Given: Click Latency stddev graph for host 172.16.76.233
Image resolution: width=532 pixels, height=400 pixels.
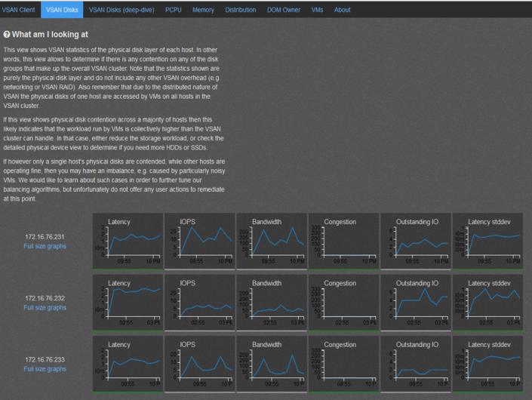Looking at the screenshot, I should click(487, 363).
